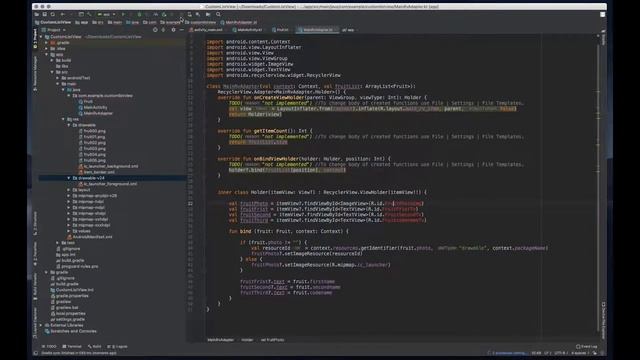Open the app run configuration dropdown
The height and width of the screenshot is (360, 640).
click(x=107, y=14)
